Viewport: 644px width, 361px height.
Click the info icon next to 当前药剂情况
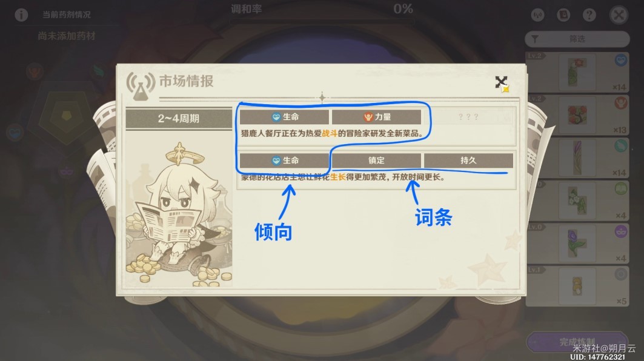tap(21, 15)
